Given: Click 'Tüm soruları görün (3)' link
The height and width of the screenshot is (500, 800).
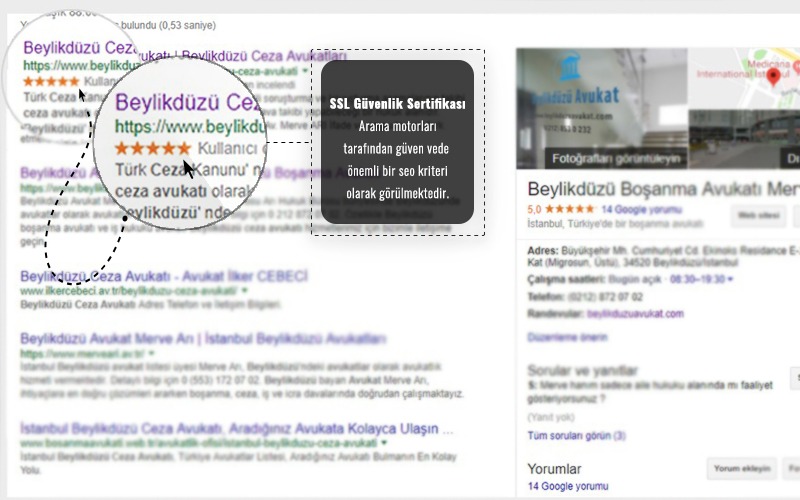Looking at the screenshot, I should (577, 435).
